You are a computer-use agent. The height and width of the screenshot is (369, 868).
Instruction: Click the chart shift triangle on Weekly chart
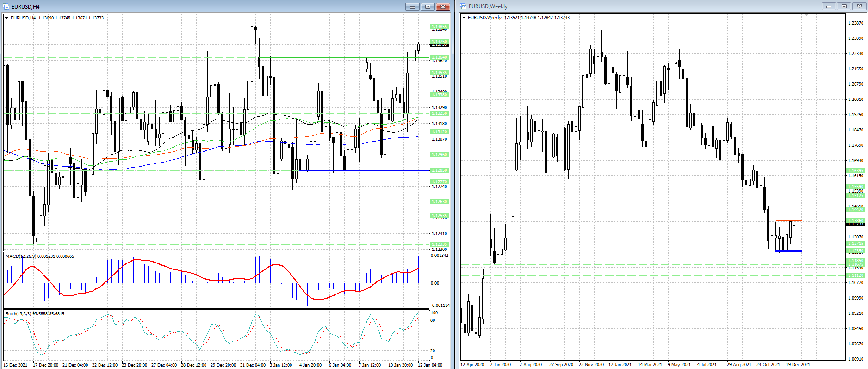tap(806, 15)
